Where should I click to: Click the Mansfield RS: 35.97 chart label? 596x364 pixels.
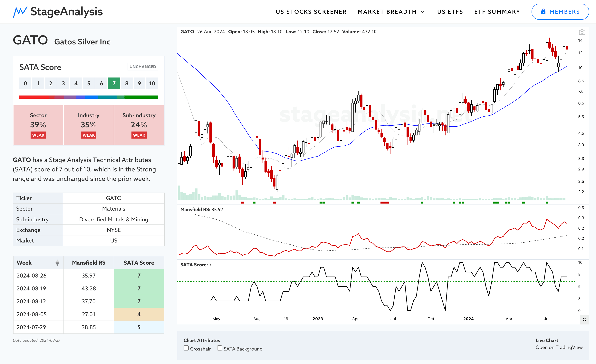[x=202, y=209]
